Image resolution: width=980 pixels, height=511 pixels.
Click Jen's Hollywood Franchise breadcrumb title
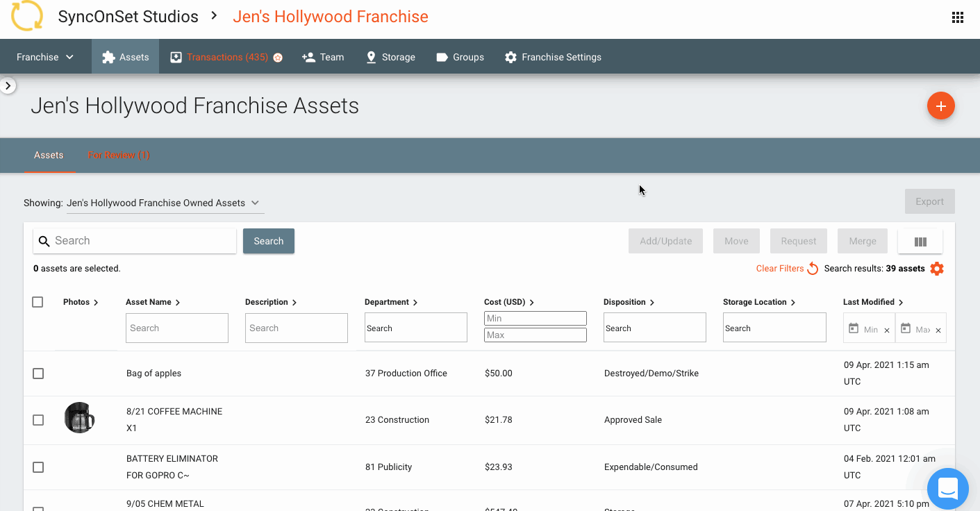(331, 17)
